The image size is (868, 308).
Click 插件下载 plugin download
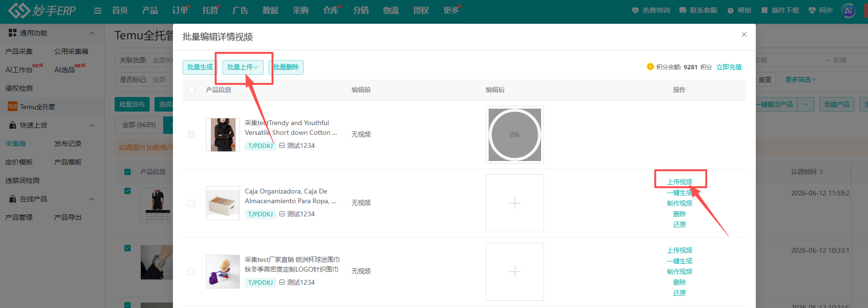(x=780, y=10)
